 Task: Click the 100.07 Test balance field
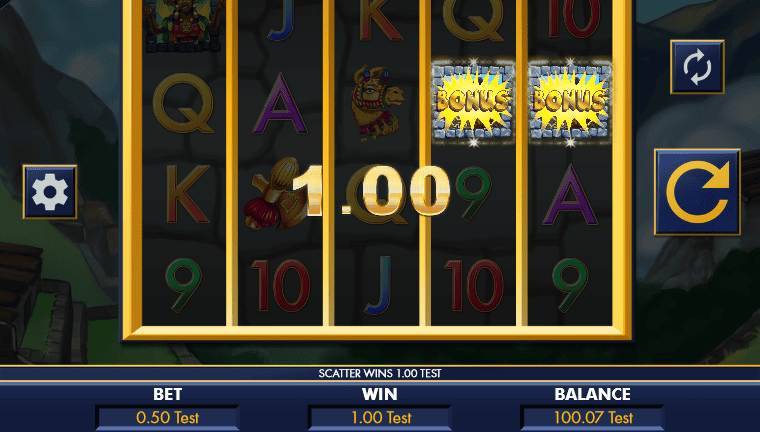(592, 417)
